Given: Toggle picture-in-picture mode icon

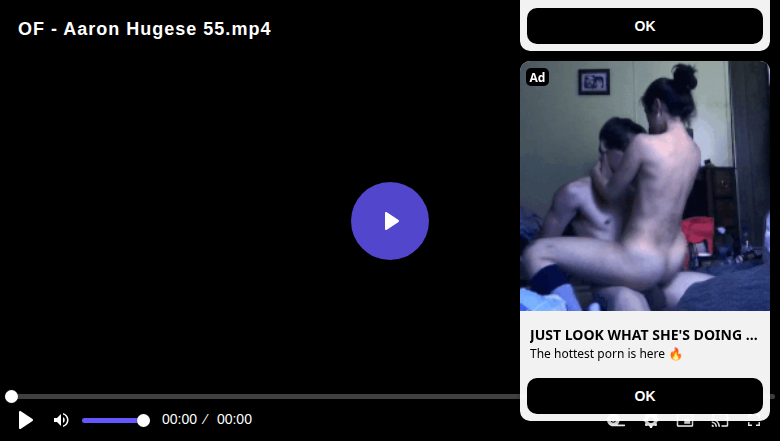Looking at the screenshot, I should pos(685,424).
